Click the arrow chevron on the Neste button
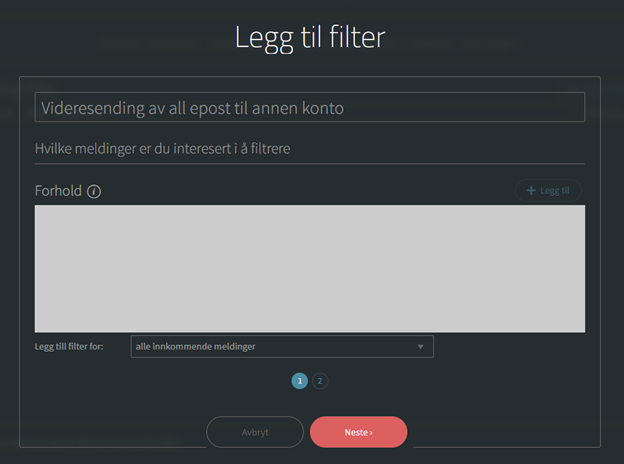The width and height of the screenshot is (624, 464). pos(371,433)
